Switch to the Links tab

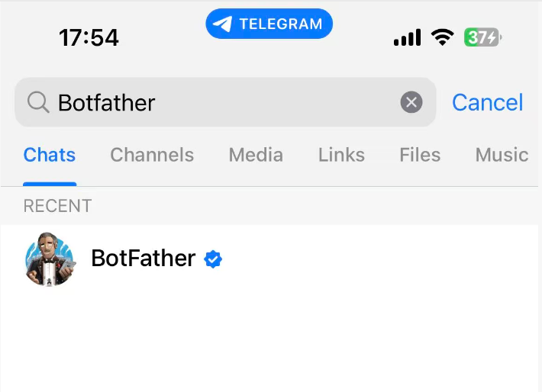341,156
